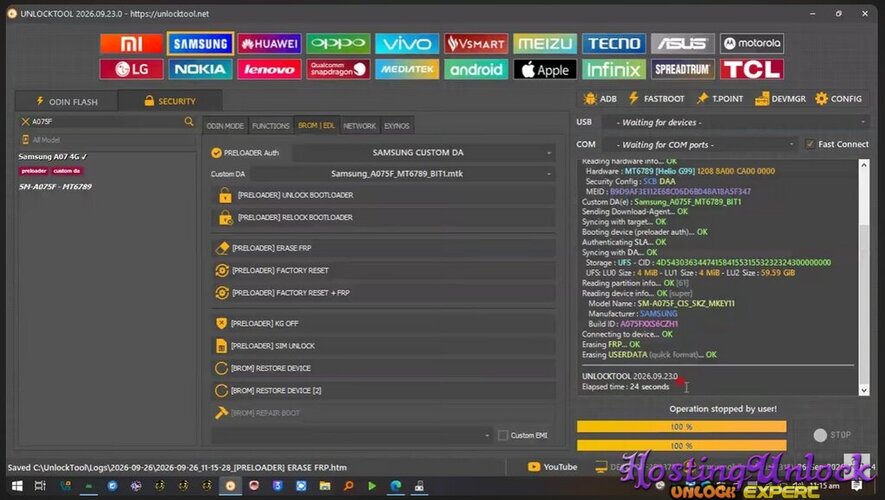Click the STOP button
This screenshot has width=885, height=500.
[x=832, y=435]
